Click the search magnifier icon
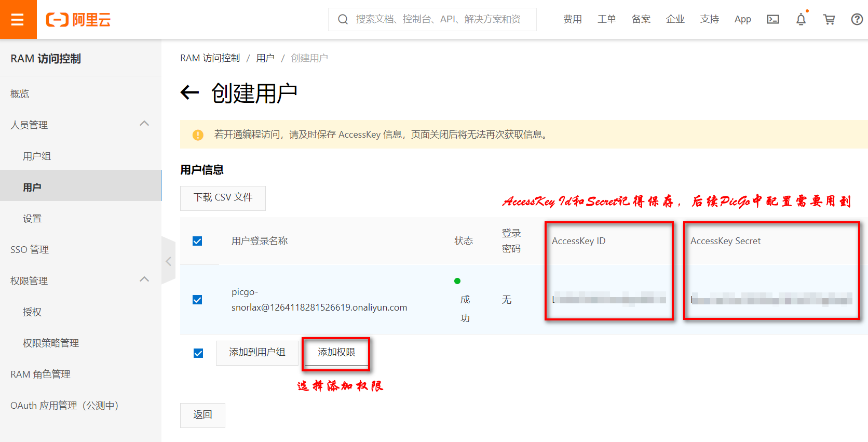This screenshot has width=868, height=442. click(x=343, y=19)
